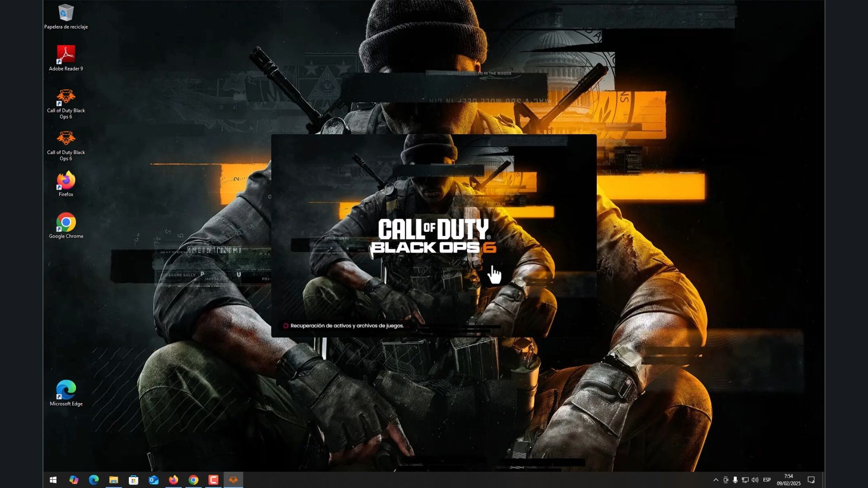The width and height of the screenshot is (868, 488).
Task: Launch Copilot from the taskbar
Action: [74, 480]
